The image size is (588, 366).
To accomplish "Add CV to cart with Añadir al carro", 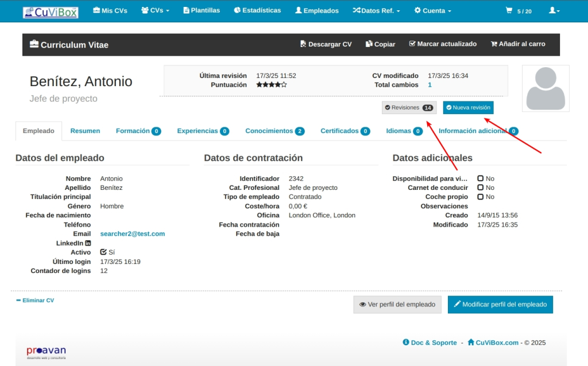I will [x=517, y=44].
